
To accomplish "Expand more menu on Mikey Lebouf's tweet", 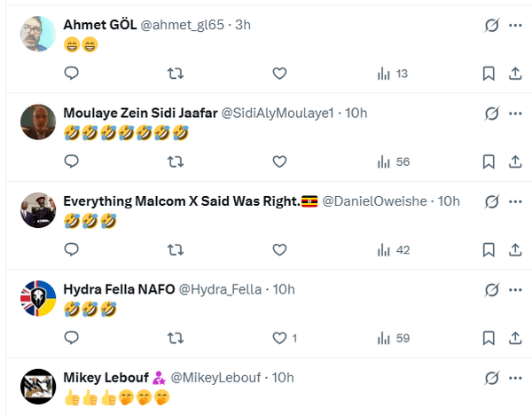I will (x=515, y=378).
